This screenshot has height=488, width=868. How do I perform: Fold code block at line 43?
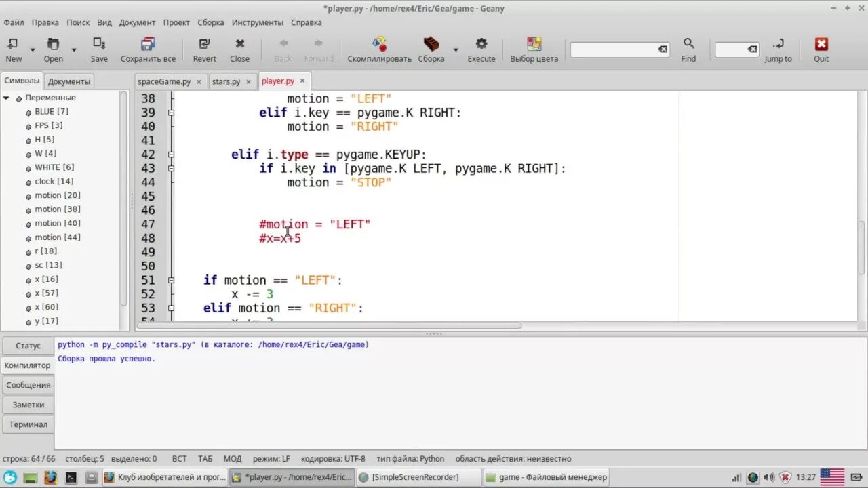(171, 168)
